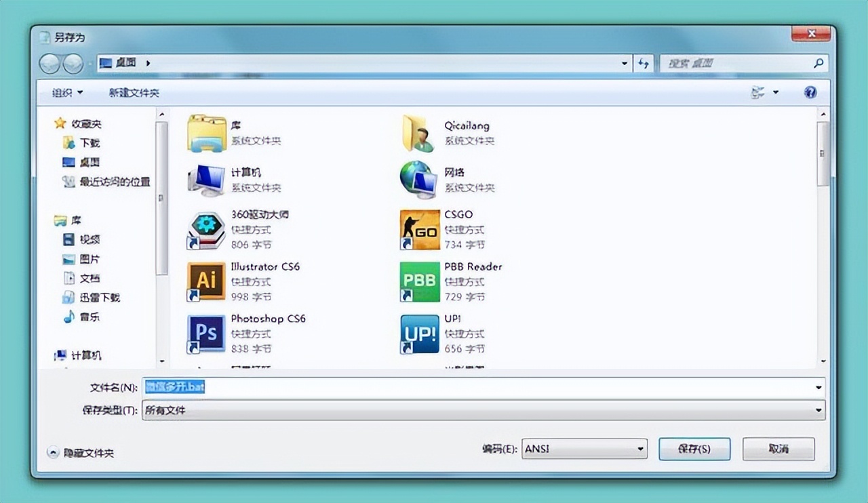
Task: Select 桌面 in the sidebar
Action: click(88, 162)
